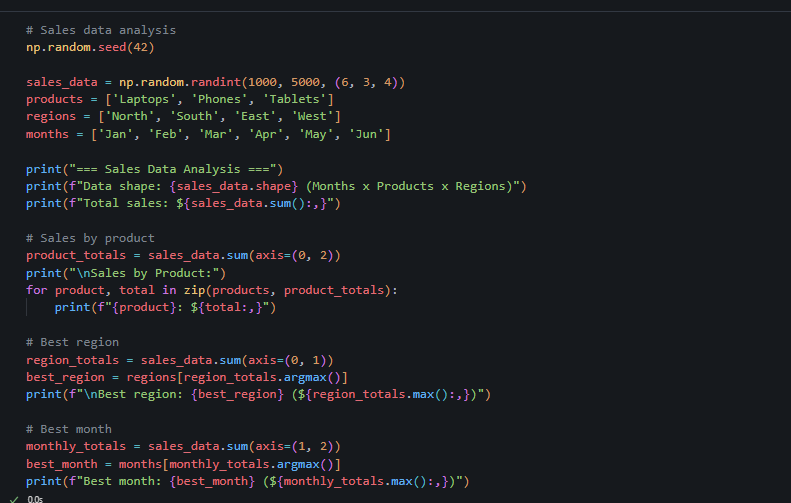791x503 pixels.
Task: Click the indented print product total line
Action: [x=165, y=307]
